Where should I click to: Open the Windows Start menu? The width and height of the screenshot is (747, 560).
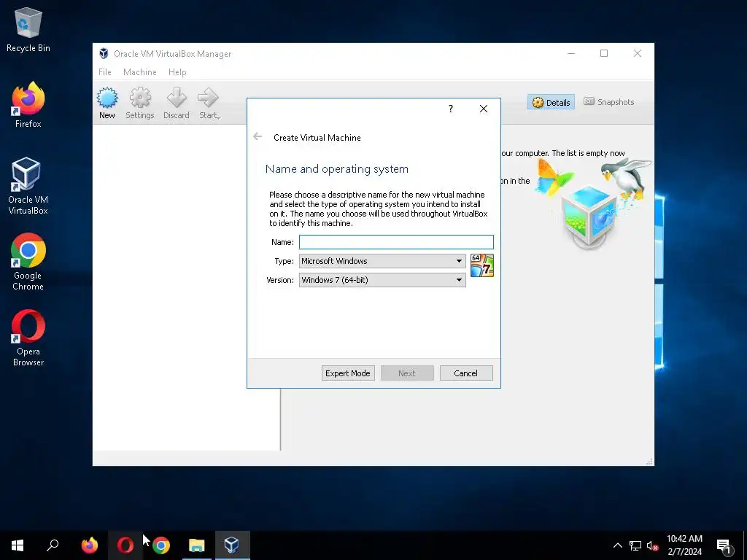click(x=18, y=545)
